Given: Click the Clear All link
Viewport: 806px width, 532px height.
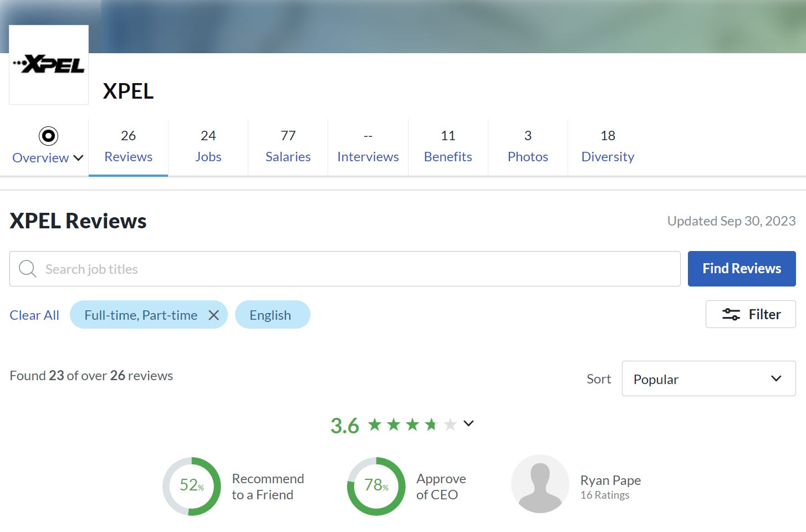Looking at the screenshot, I should (x=34, y=315).
